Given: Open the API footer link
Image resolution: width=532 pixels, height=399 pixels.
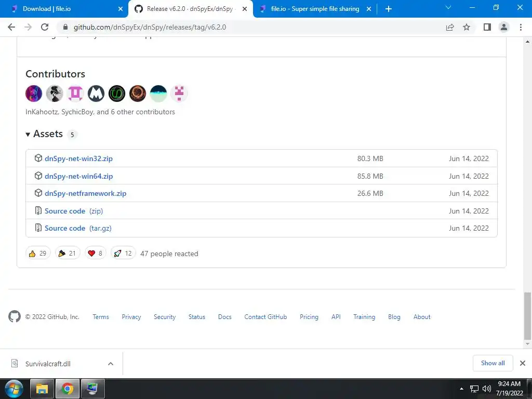Looking at the screenshot, I should tap(336, 316).
